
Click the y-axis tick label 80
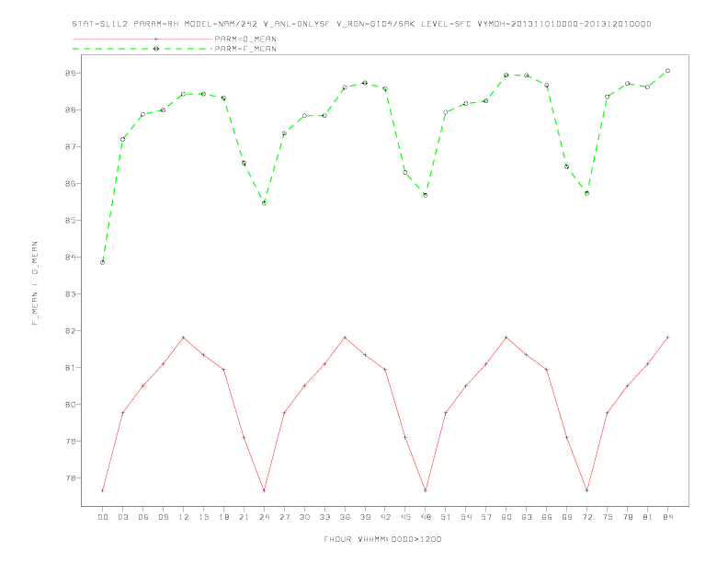coord(70,404)
